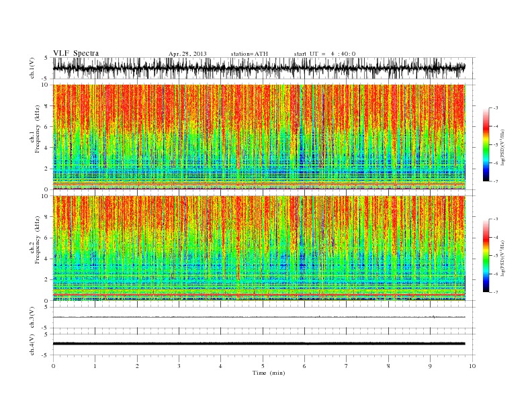
Task: Click the ch.1 spectrogram plot
Action: [259, 137]
